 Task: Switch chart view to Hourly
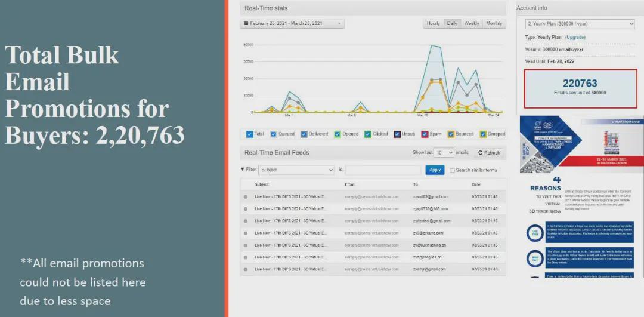click(x=434, y=24)
